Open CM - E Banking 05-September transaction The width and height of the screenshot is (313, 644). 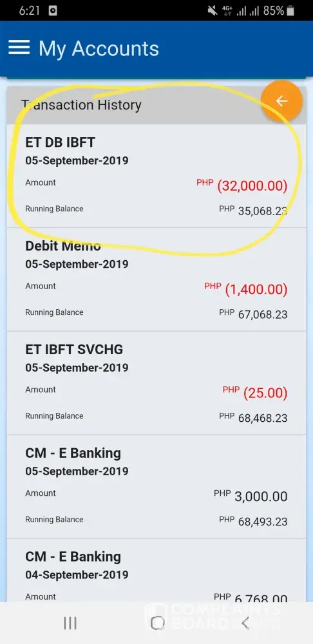[x=156, y=486]
